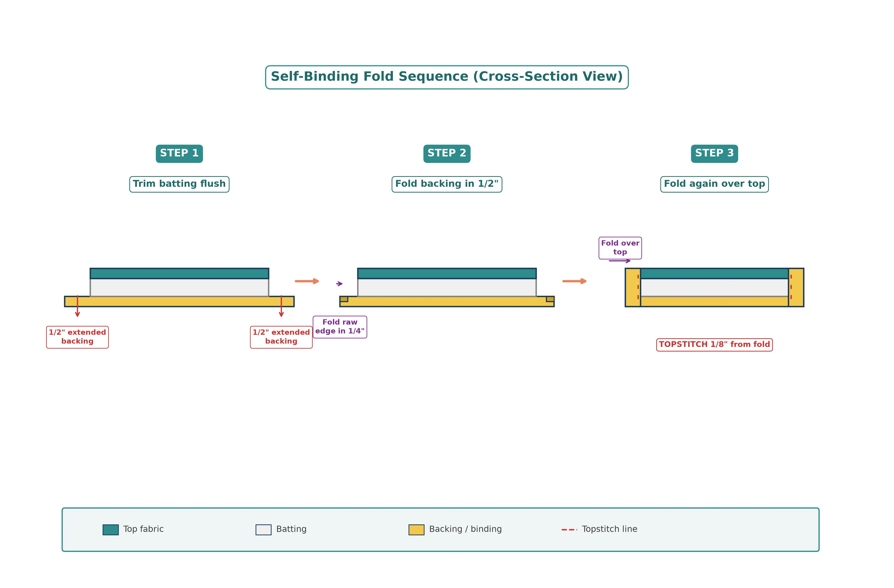894x588 pixels.
Task: Click the left folded binding in Step 3
Action: (x=633, y=287)
